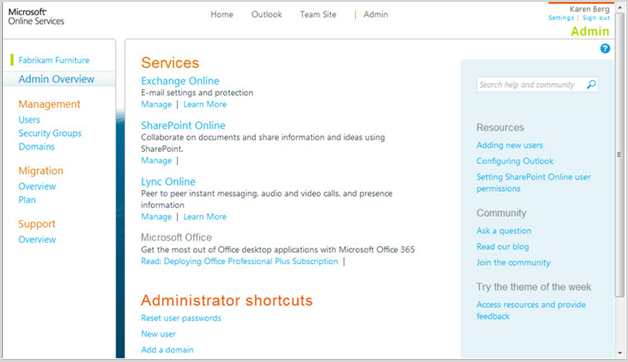The image size is (628, 362).
Task: Open Settings under Karen Berg
Action: [x=561, y=18]
